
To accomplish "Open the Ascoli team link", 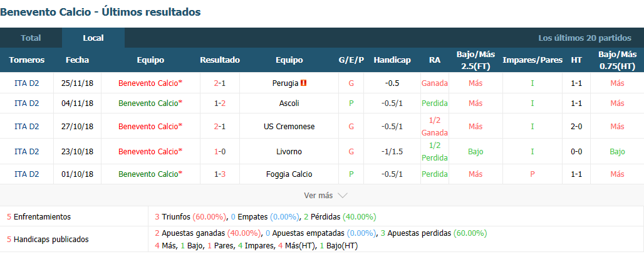I will point(289,103).
